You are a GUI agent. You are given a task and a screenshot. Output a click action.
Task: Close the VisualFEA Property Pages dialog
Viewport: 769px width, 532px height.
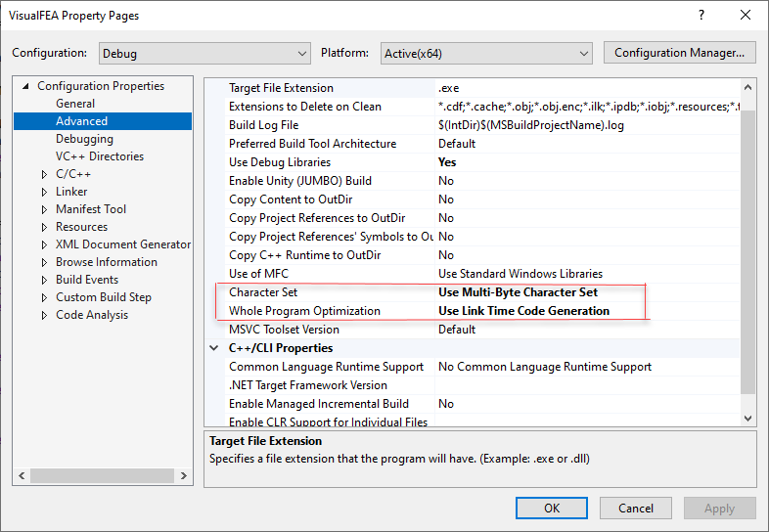point(745,16)
